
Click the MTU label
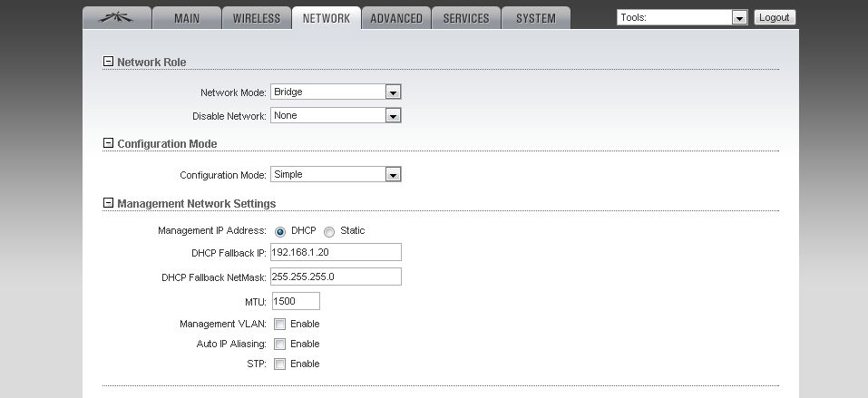coord(256,302)
